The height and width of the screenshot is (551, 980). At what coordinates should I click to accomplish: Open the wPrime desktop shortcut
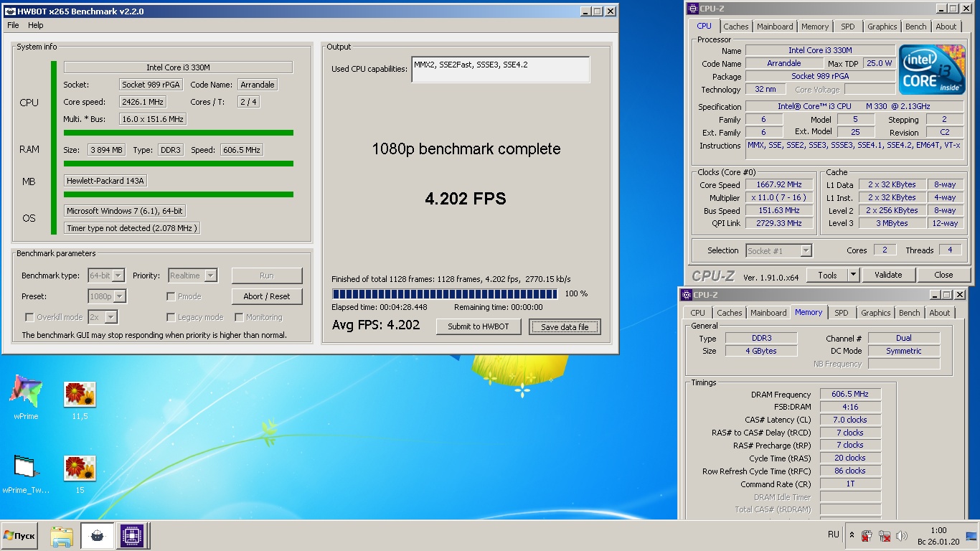pyautogui.click(x=26, y=396)
